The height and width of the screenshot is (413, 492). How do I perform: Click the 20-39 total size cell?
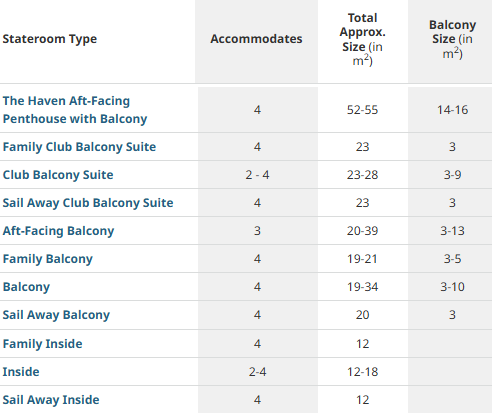363,231
